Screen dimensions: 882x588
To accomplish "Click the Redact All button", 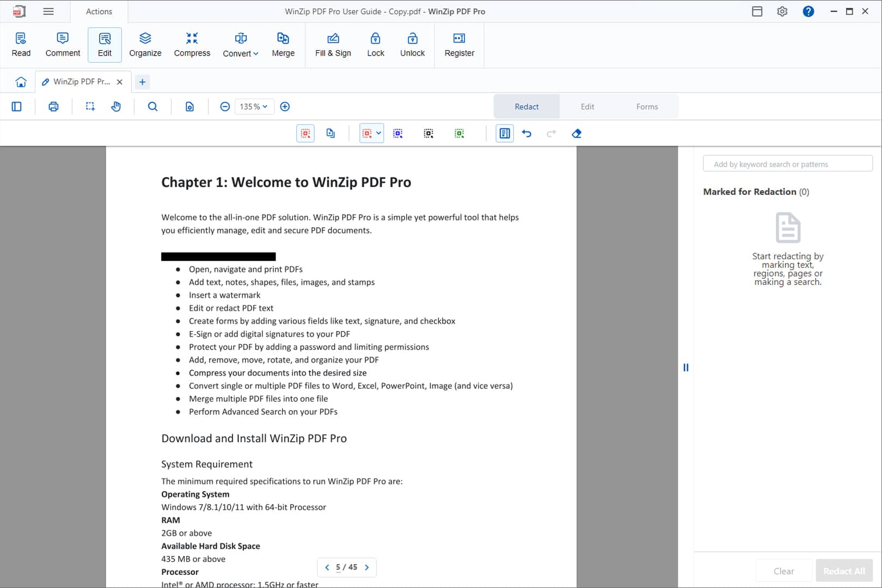I will point(844,571).
